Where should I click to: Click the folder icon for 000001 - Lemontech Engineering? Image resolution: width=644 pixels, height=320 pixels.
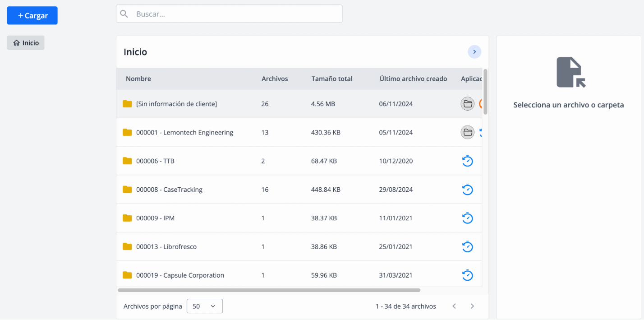point(127,132)
